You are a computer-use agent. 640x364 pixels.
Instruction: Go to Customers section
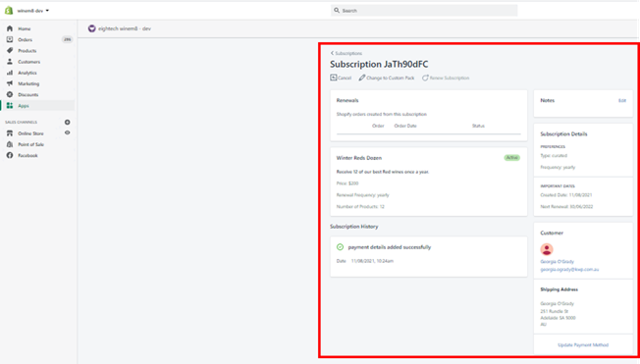point(29,62)
